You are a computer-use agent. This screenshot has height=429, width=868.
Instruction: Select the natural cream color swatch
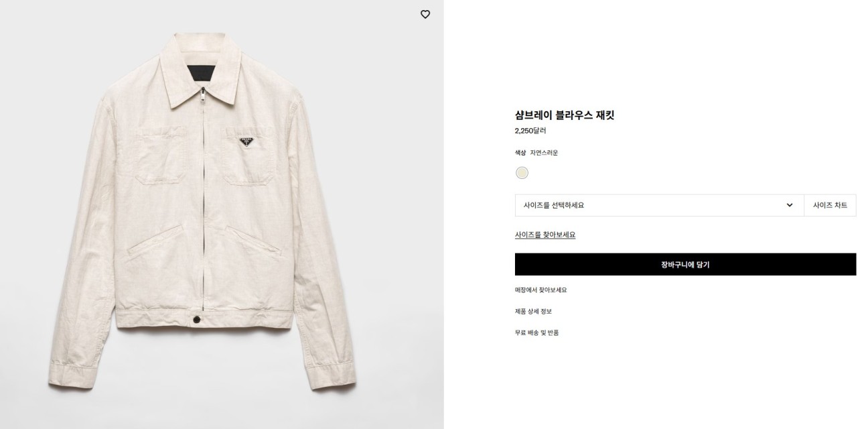[x=522, y=173]
